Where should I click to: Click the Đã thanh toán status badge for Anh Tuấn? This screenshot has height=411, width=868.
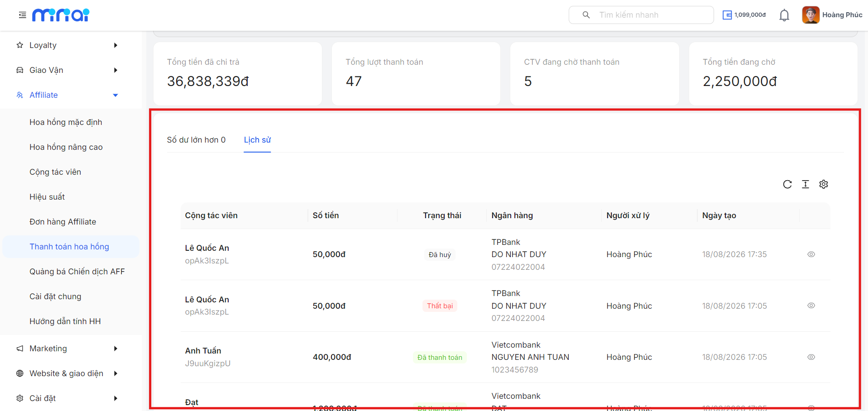point(440,358)
